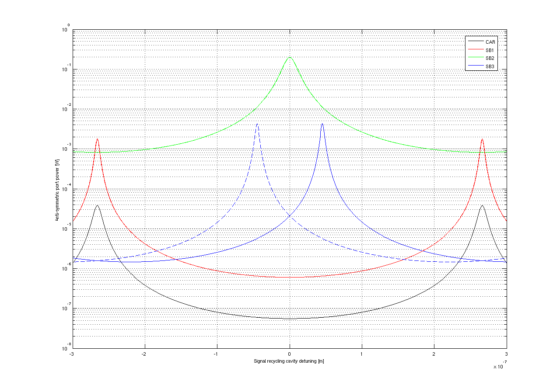Click the peak of the green curve
This screenshot has height=392, width=560.
pyautogui.click(x=289, y=57)
